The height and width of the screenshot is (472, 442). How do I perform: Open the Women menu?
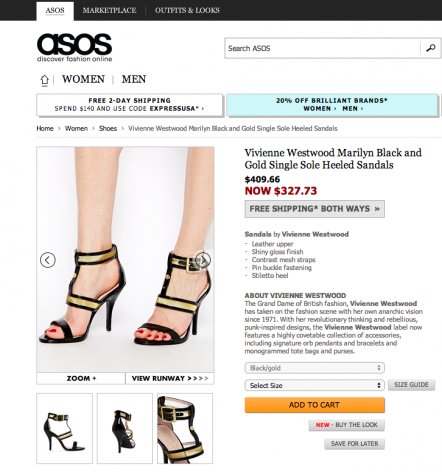(x=83, y=79)
